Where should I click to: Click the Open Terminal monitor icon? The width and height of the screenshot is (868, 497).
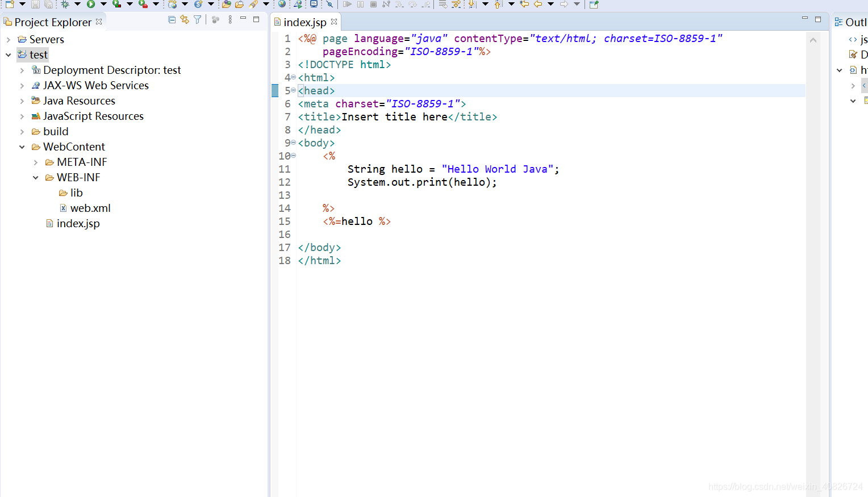[x=314, y=4]
